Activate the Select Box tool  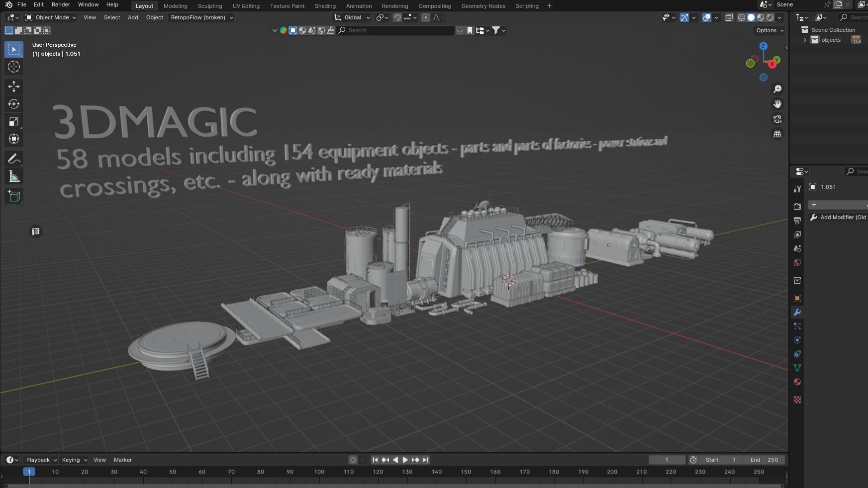point(14,49)
